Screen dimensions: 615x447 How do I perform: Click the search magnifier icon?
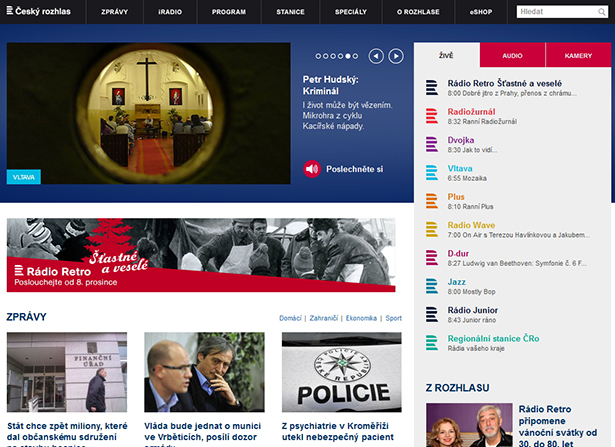[x=602, y=12]
